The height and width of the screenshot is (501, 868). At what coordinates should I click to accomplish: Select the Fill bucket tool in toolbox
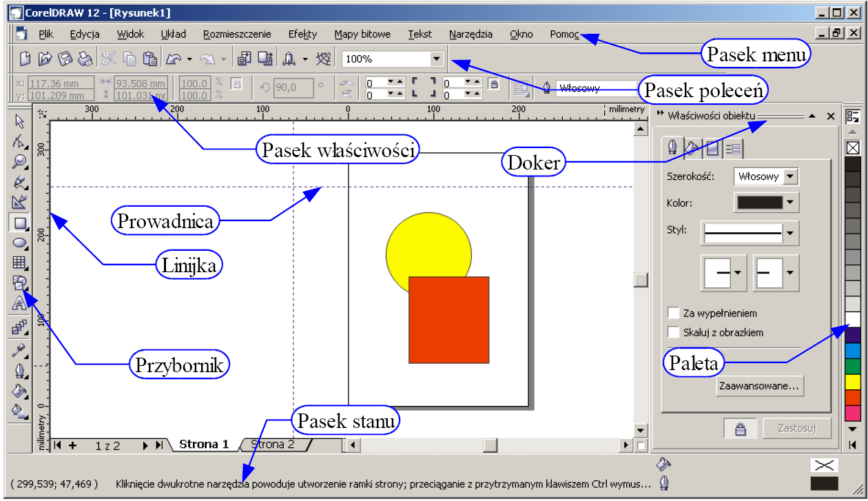(x=19, y=391)
